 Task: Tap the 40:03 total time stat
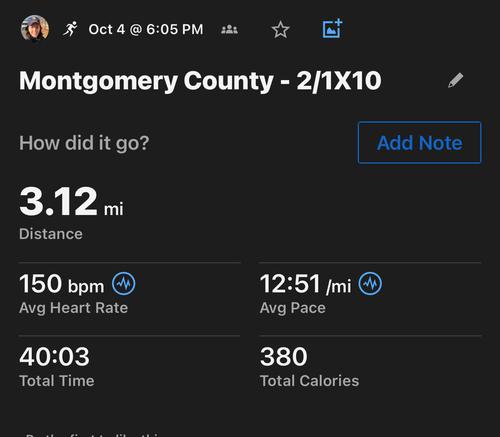pyautogui.click(x=54, y=356)
